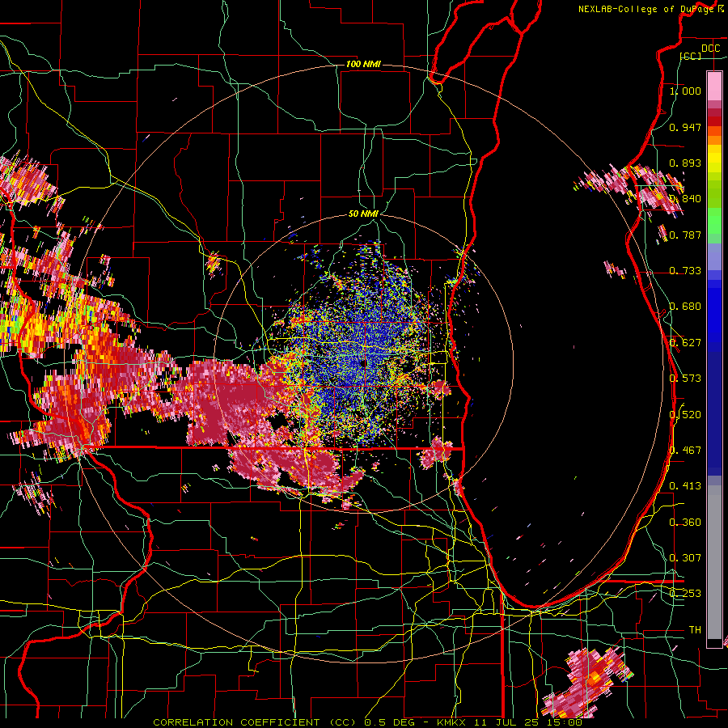Click the 0.733 scale label
This screenshot has height=728, width=728.
[685, 271]
